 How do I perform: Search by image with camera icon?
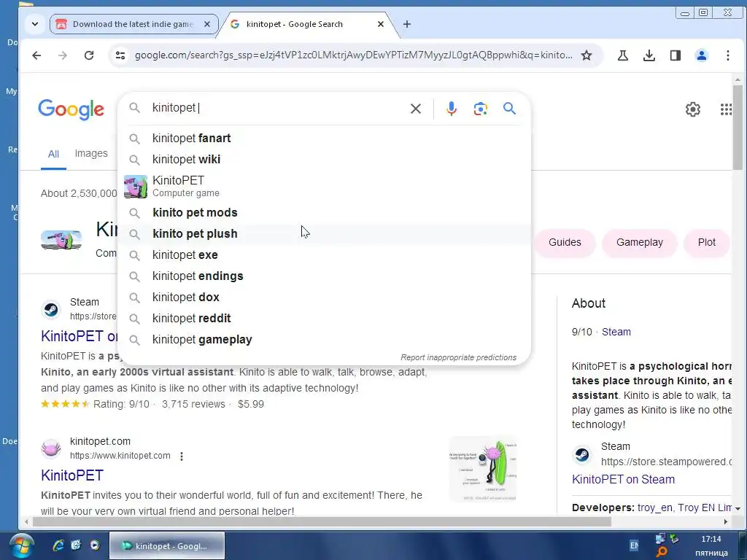pyautogui.click(x=480, y=109)
